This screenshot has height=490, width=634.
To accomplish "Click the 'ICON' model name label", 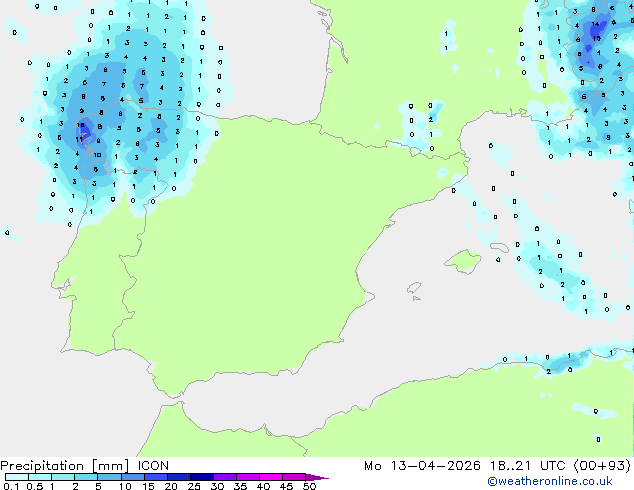I will [153, 466].
